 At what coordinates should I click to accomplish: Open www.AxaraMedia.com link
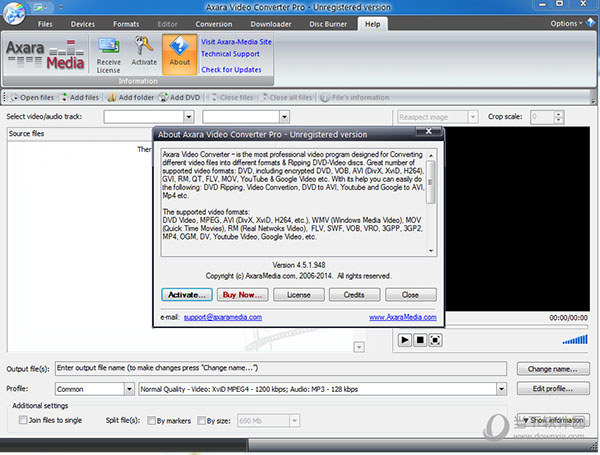tap(403, 317)
